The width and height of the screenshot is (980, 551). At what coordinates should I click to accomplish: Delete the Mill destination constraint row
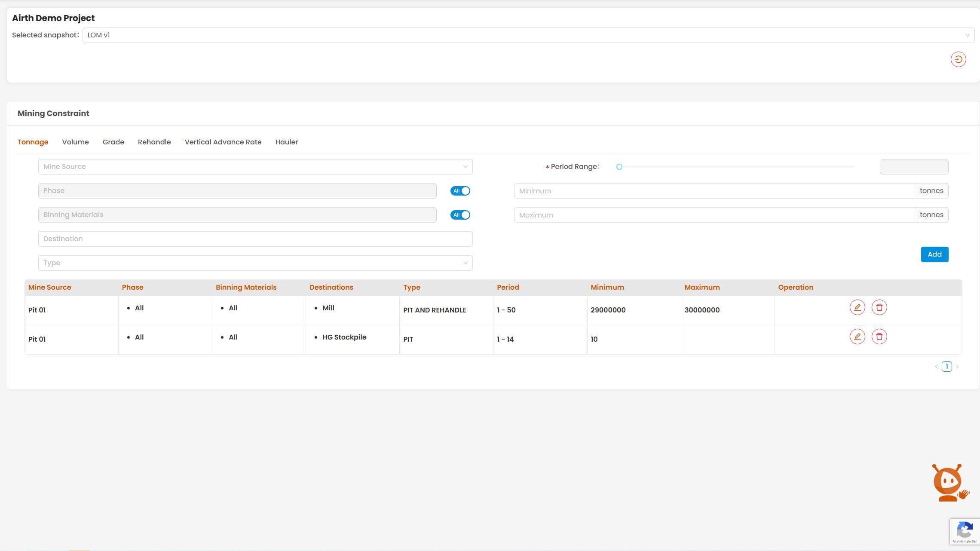coord(879,307)
